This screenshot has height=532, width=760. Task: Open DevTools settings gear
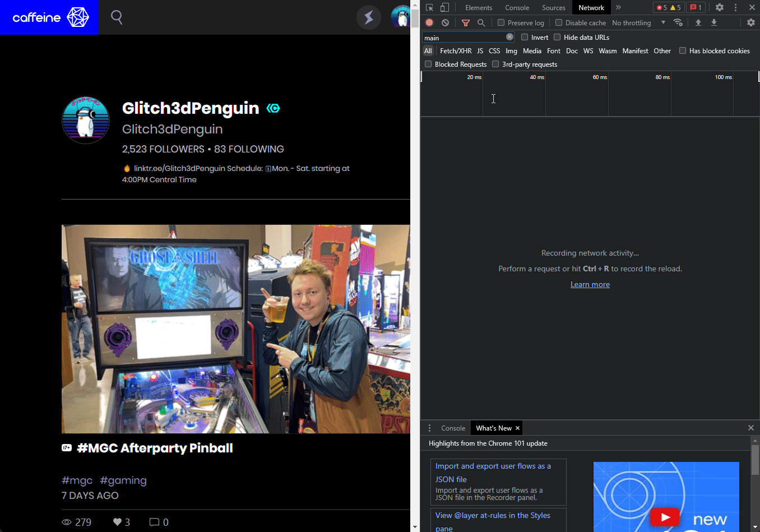720,7
